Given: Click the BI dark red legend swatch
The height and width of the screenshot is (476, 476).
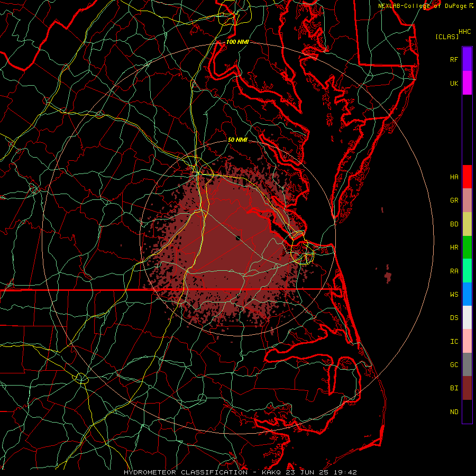Looking at the screenshot, I should click(x=467, y=388).
